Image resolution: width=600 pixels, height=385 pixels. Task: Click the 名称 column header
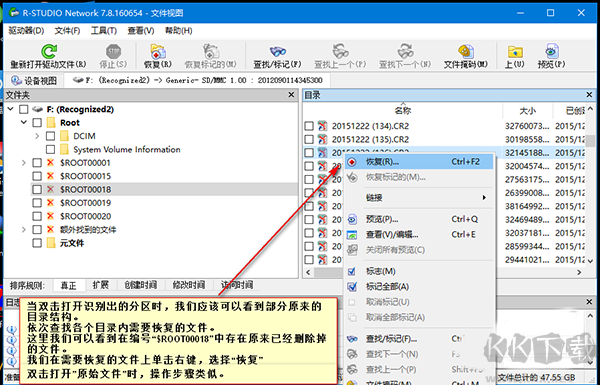pos(403,111)
